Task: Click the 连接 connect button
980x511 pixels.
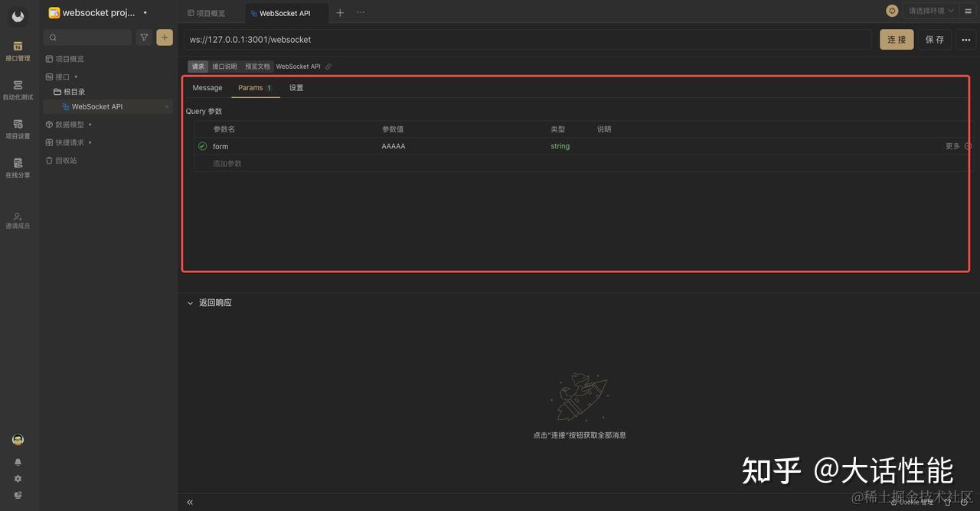Action: (896, 39)
